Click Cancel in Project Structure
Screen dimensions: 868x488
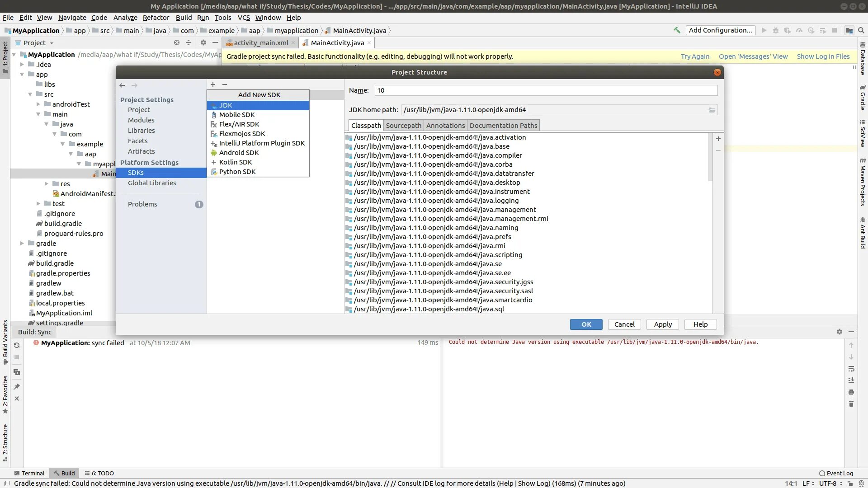pos(624,324)
